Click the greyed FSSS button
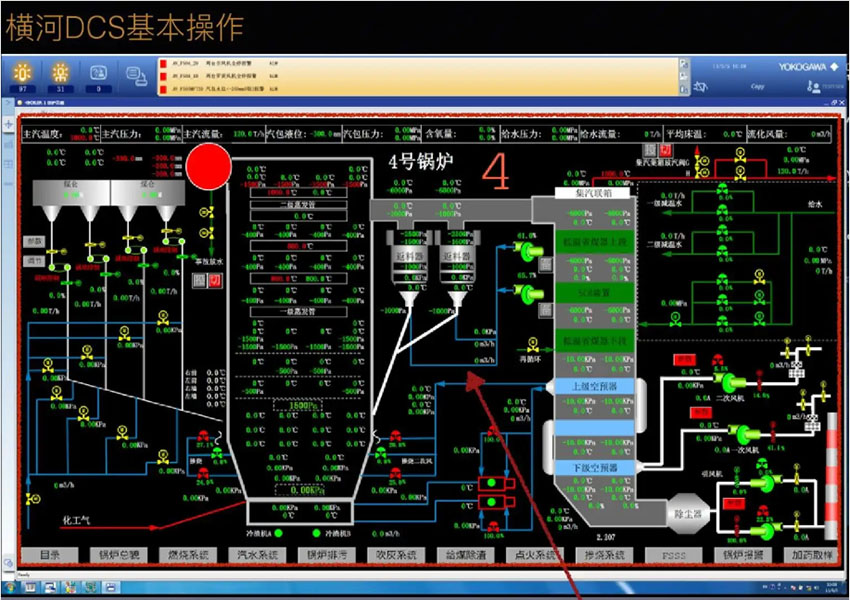The height and width of the screenshot is (600, 850). point(674,555)
